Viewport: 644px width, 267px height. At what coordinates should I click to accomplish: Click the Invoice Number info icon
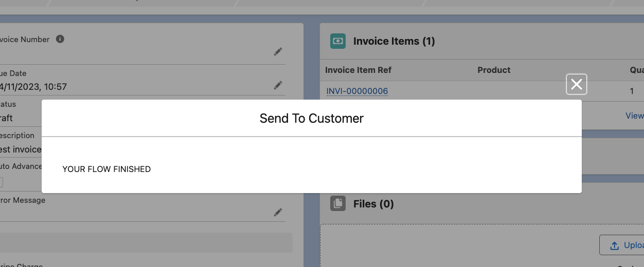click(x=60, y=39)
